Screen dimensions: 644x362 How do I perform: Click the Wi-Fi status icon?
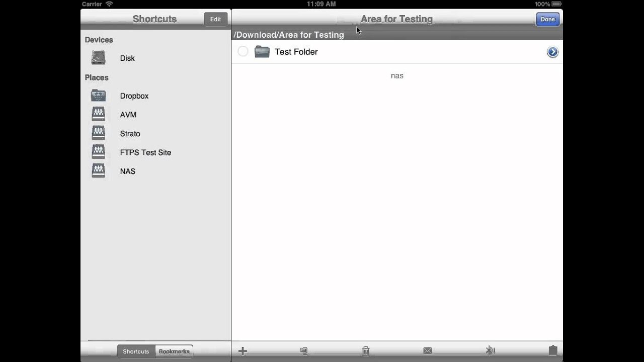tap(109, 4)
